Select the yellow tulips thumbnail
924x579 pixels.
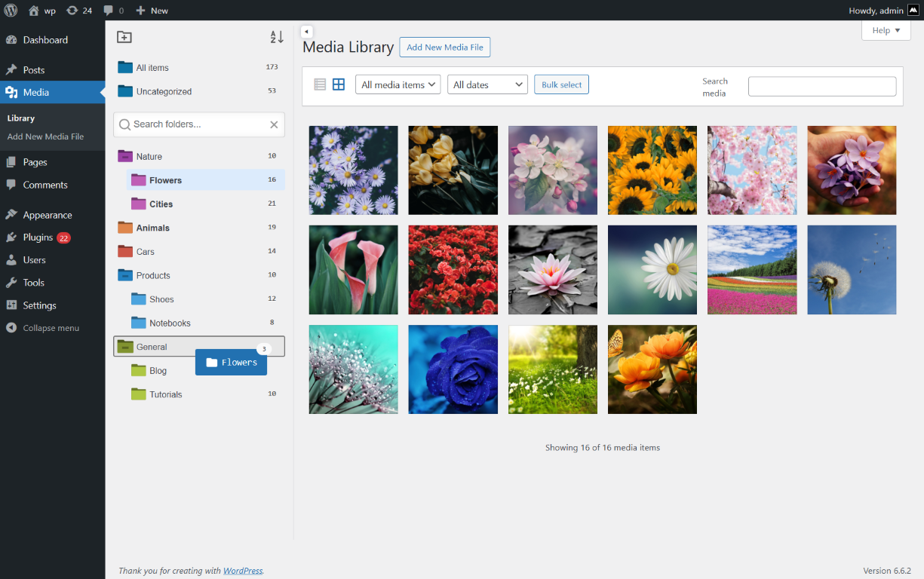[x=453, y=170]
